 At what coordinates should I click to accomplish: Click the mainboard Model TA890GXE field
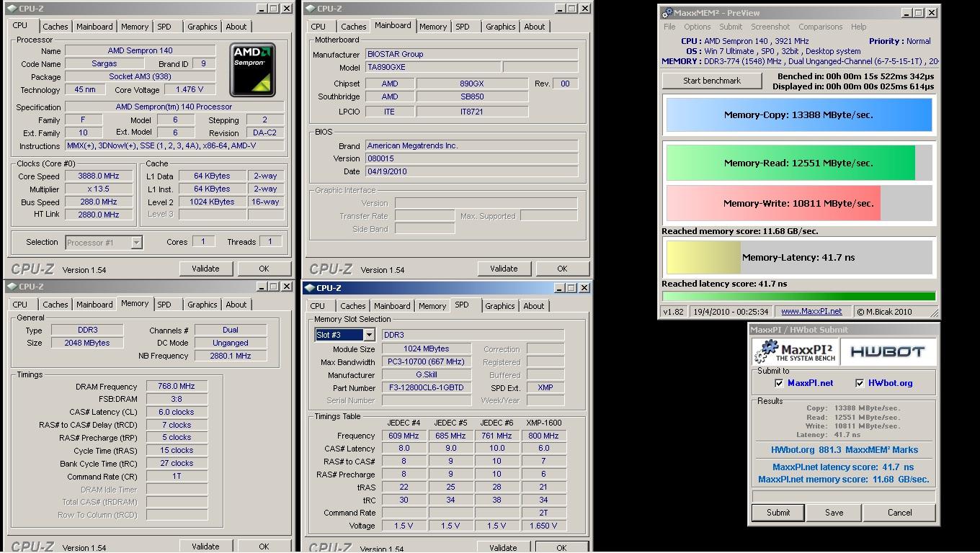[x=432, y=67]
